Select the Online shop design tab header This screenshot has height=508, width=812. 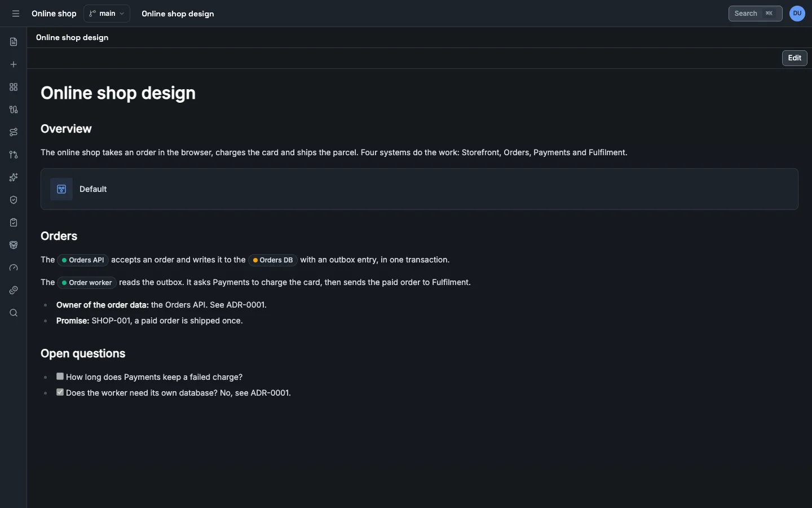(72, 37)
